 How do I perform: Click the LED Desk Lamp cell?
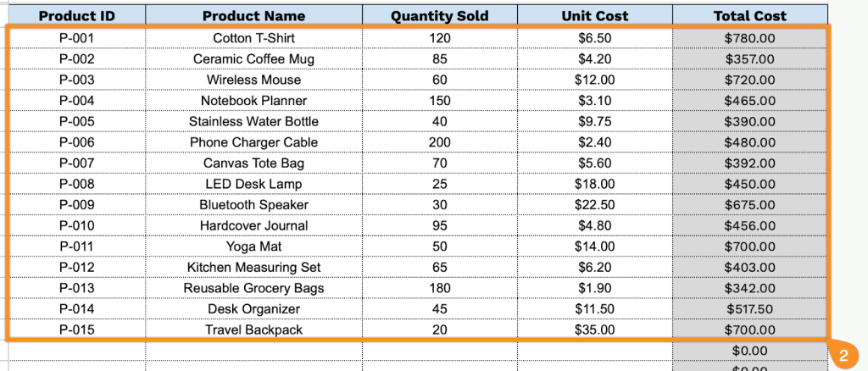pyautogui.click(x=253, y=184)
